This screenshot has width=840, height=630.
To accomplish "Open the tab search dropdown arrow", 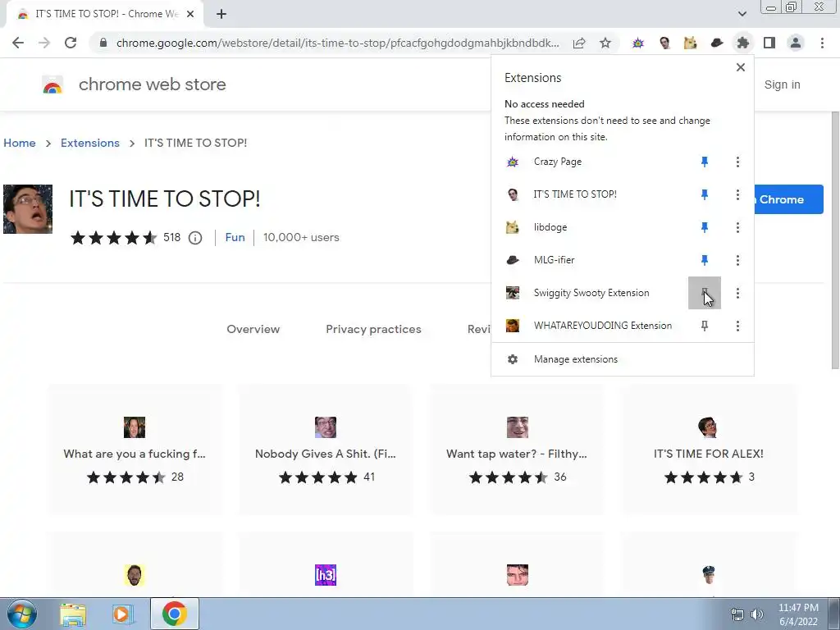I will click(x=742, y=14).
